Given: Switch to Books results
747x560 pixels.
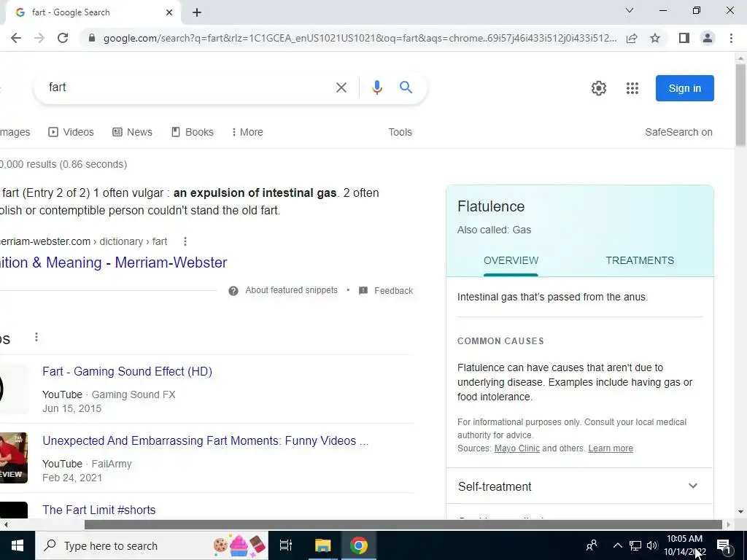Looking at the screenshot, I should click(193, 132).
